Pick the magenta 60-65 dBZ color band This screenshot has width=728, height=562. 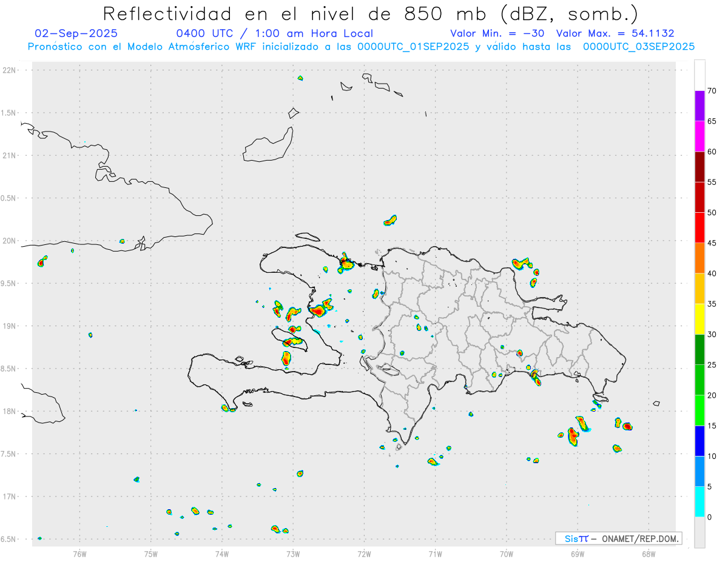(x=699, y=136)
